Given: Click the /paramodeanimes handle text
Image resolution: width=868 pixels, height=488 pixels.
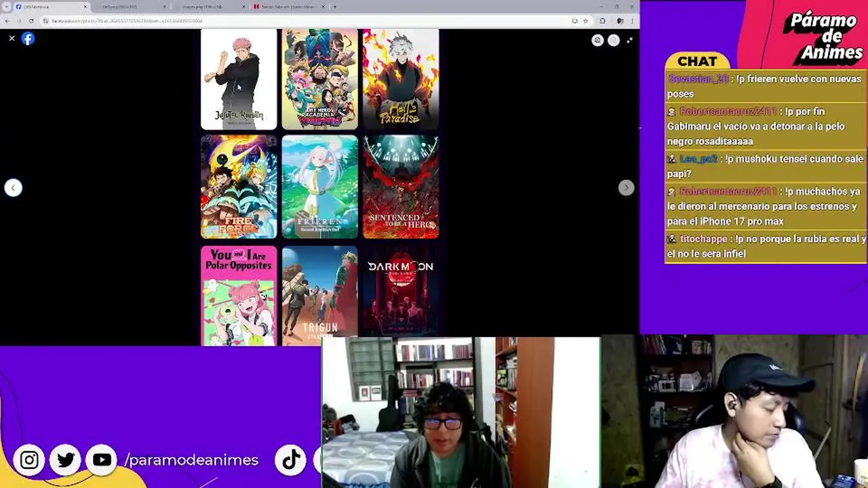Looking at the screenshot, I should [191, 460].
